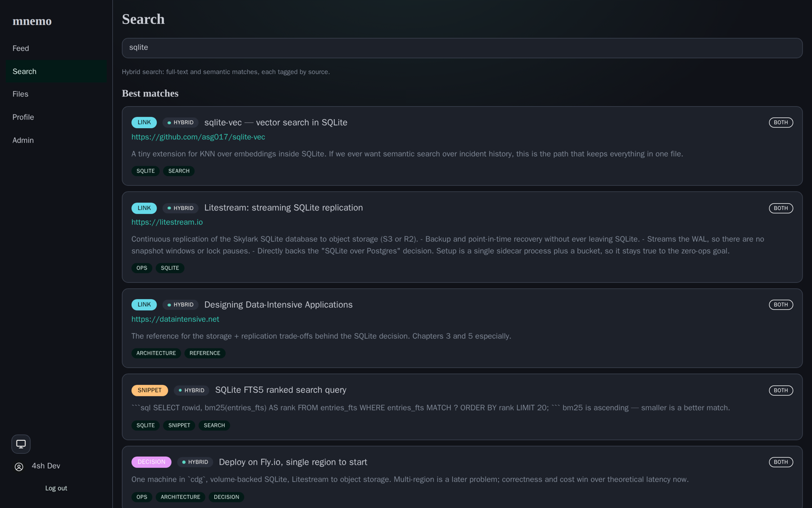Toggle the display theme monitor icon
This screenshot has width=812, height=508.
coord(21,444)
